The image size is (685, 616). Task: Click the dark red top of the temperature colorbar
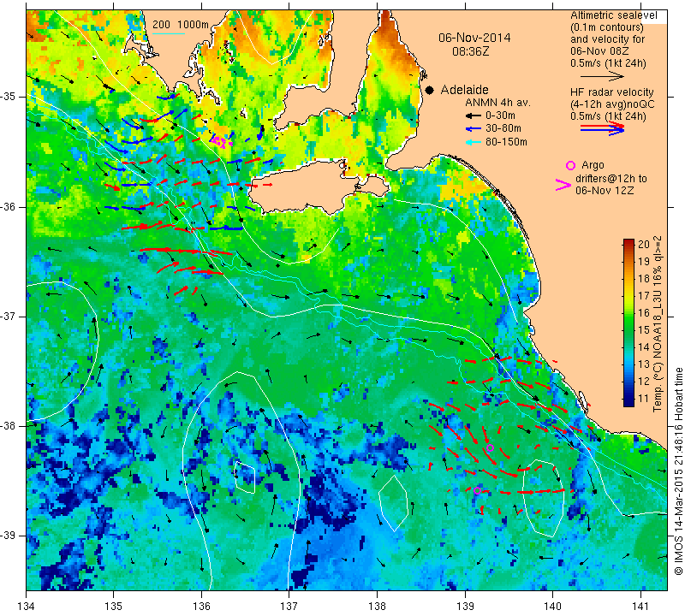pos(628,242)
